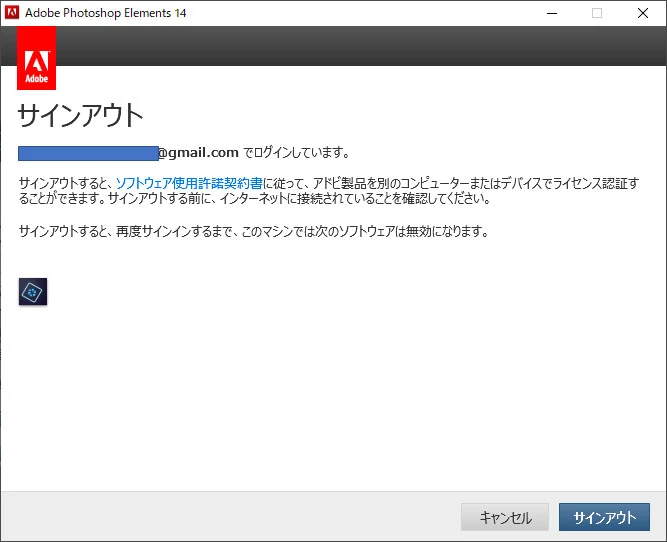Click the キャンセル button
667x542 pixels.
pos(505,517)
